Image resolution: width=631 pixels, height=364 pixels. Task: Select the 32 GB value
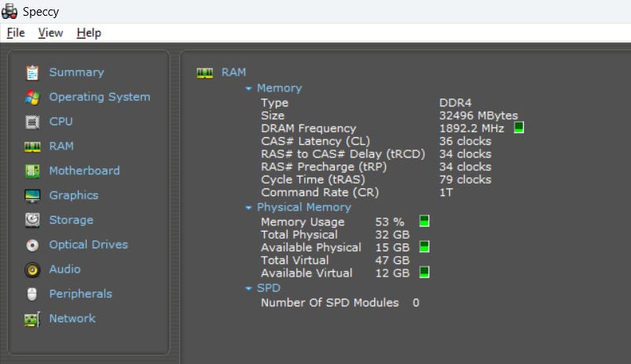pyautogui.click(x=392, y=235)
